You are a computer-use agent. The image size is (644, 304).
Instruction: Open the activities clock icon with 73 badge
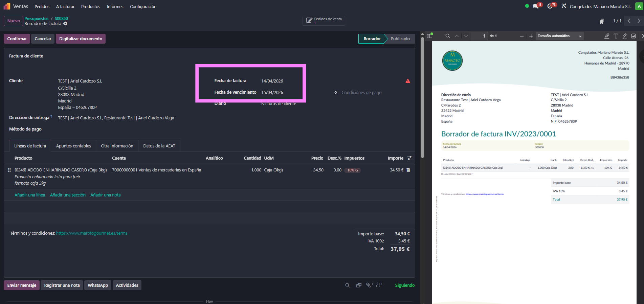tap(550, 6)
